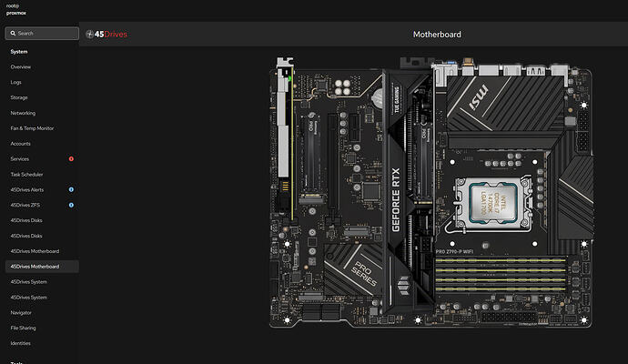Click the 45Drives logo in the header
The width and height of the screenshot is (628, 364).
(106, 35)
